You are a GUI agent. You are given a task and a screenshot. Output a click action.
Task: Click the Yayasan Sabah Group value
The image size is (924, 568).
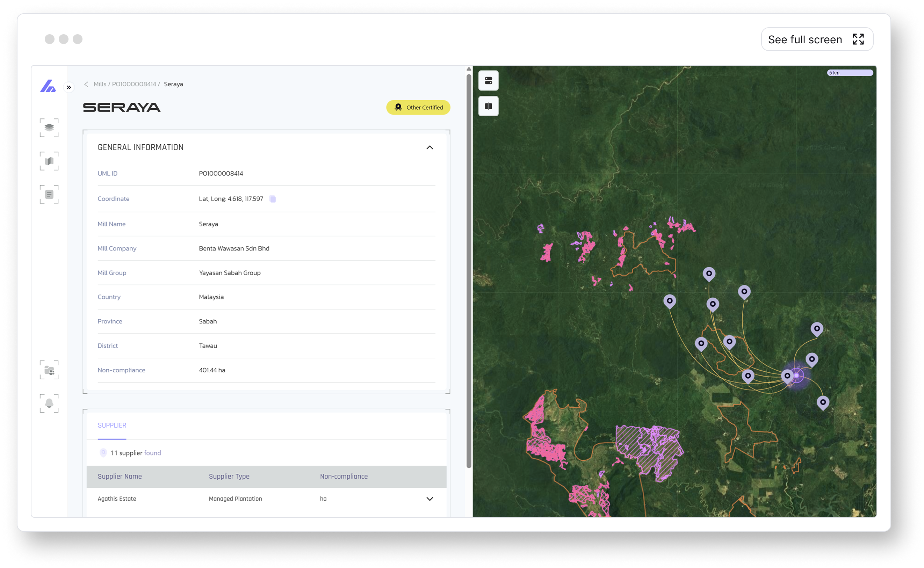tap(230, 273)
